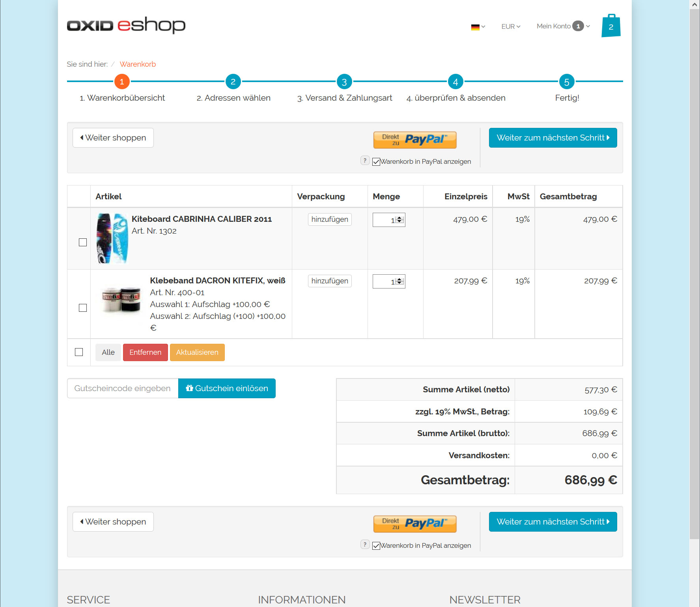Image resolution: width=700 pixels, height=607 pixels.
Task: Open the shopping bag cart icon
Action: (610, 26)
